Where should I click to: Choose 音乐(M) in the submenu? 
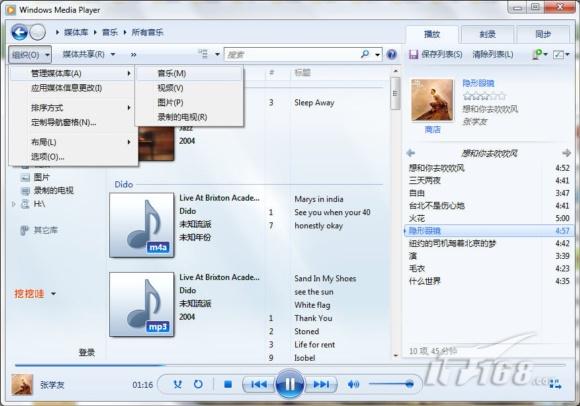[x=189, y=73]
